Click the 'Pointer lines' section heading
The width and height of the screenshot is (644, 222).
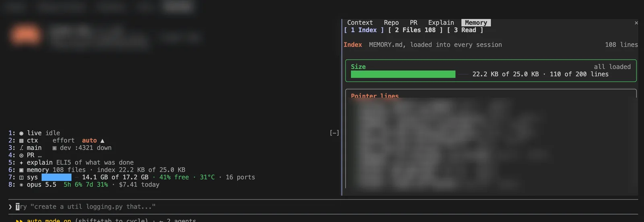coord(375,96)
